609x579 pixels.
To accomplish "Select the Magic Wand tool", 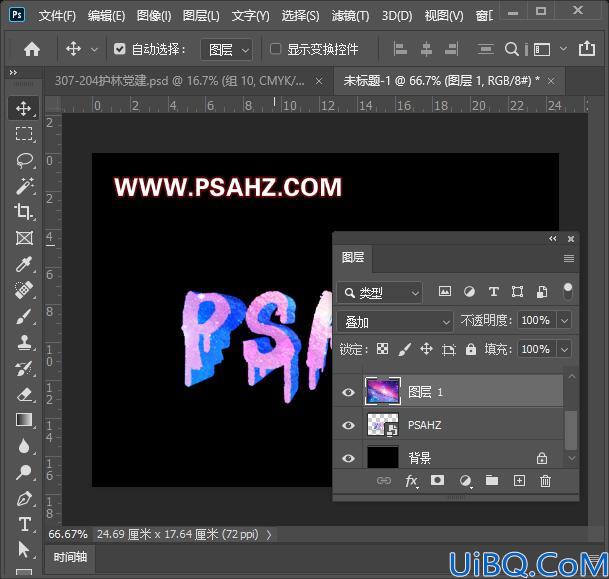I will pyautogui.click(x=24, y=186).
